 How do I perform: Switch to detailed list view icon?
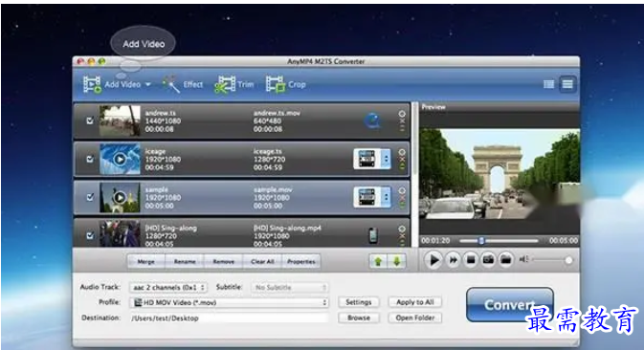[567, 84]
